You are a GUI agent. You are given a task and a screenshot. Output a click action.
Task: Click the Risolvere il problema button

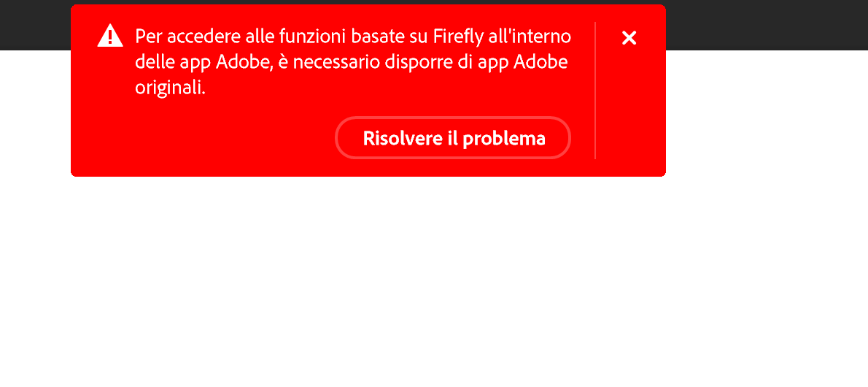point(453,138)
